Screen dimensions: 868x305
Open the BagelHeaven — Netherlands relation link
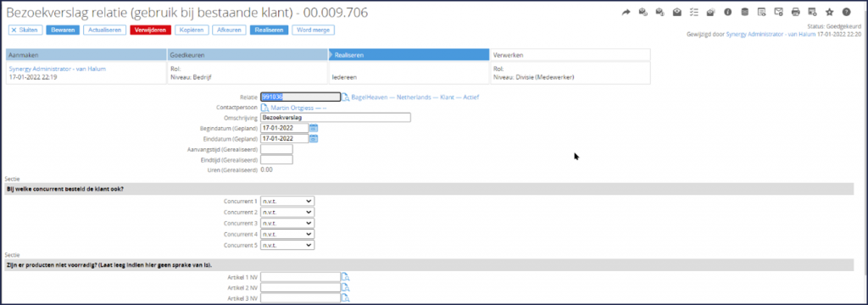pos(415,97)
